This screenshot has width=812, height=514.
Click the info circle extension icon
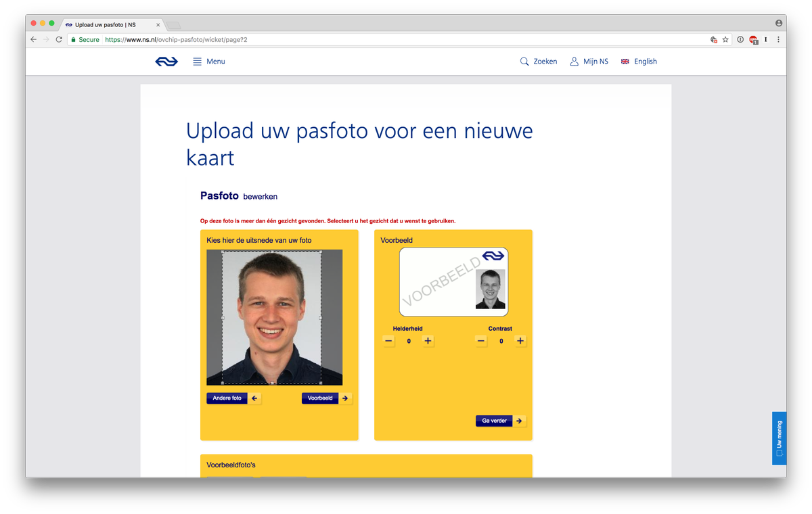[740, 40]
